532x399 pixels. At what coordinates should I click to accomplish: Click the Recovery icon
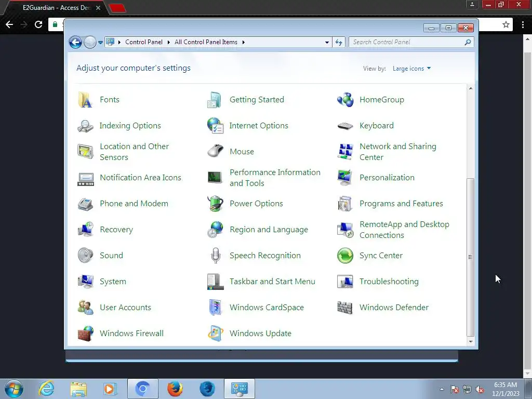(85, 229)
